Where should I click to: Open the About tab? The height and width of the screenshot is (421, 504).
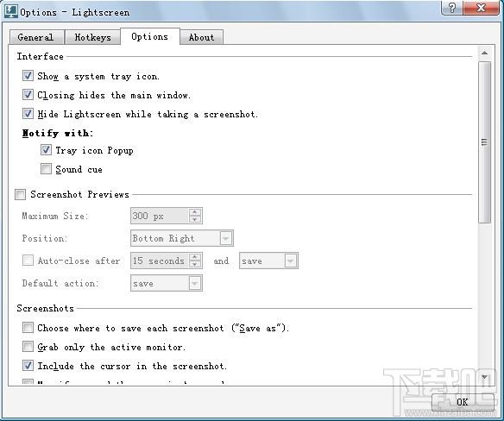202,37
